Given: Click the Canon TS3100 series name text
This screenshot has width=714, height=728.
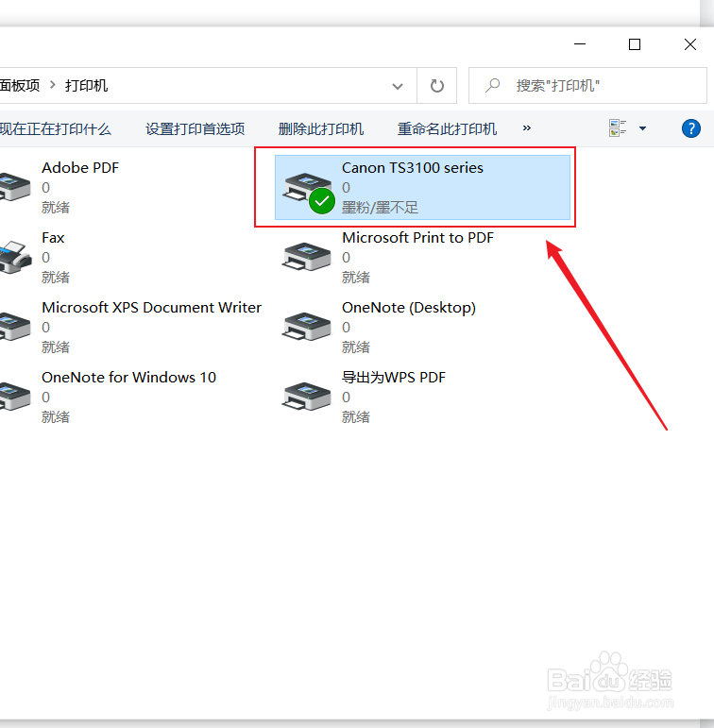Looking at the screenshot, I should point(413,168).
